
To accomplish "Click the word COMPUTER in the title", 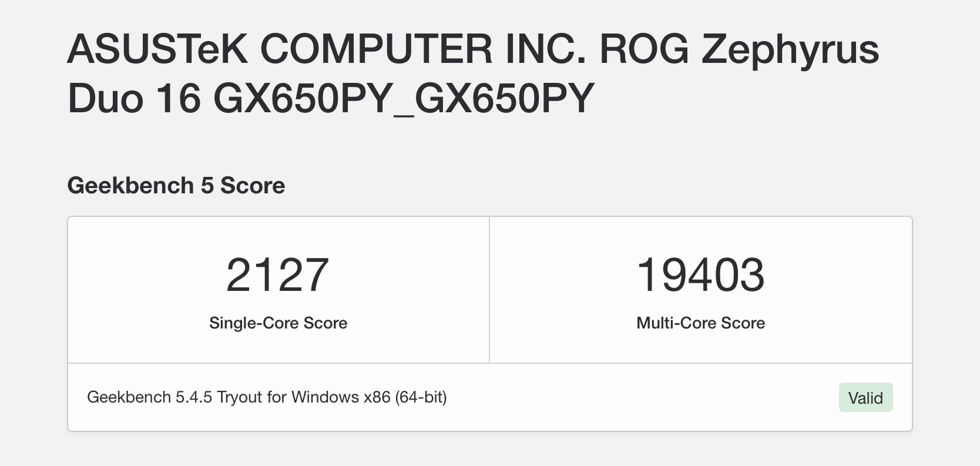I will (x=376, y=49).
